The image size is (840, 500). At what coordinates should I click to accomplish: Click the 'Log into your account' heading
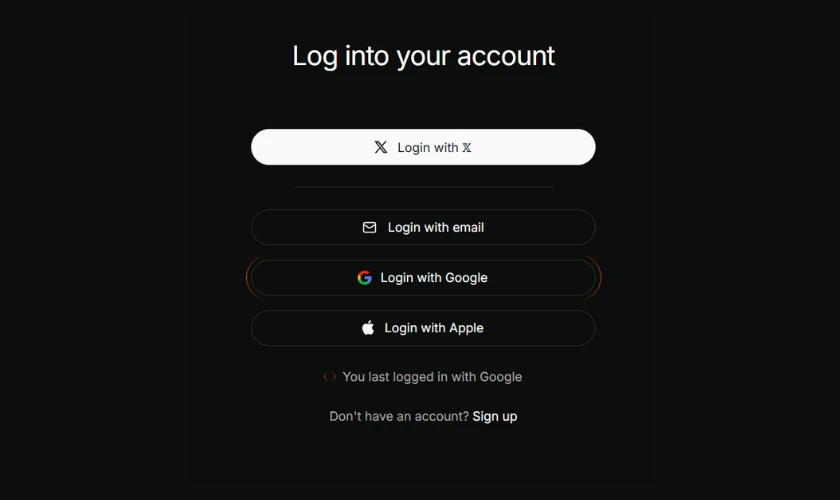pyautogui.click(x=423, y=56)
